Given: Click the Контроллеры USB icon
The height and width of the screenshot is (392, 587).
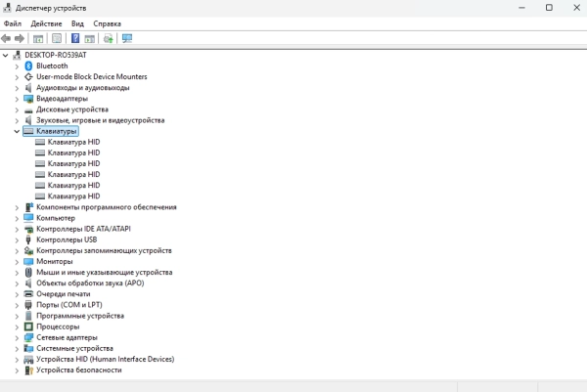Looking at the screenshot, I should pyautogui.click(x=28, y=240).
